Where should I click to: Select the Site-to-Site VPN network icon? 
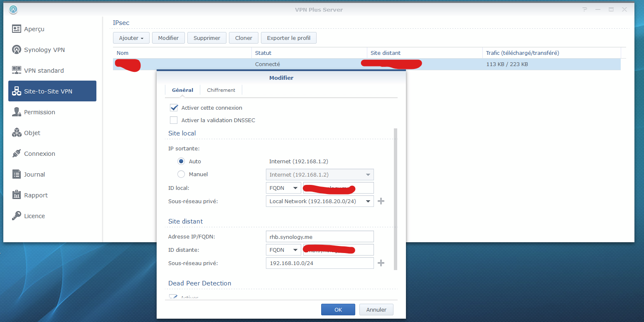tap(17, 91)
